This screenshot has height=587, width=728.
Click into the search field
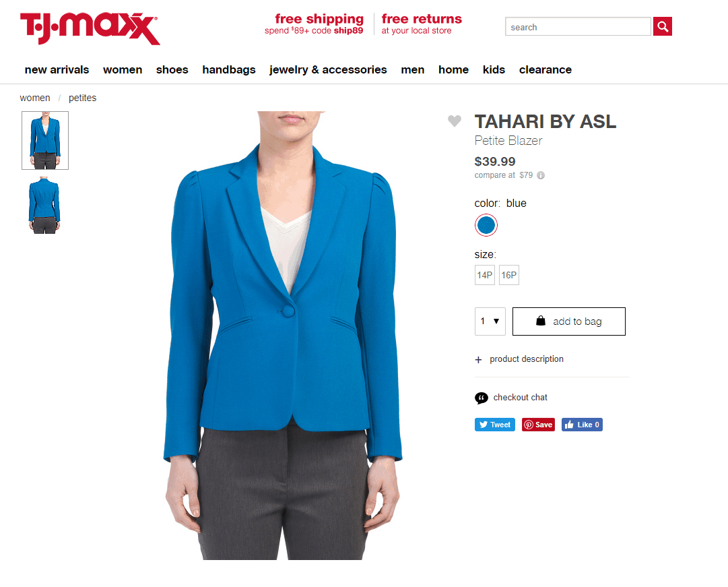click(x=578, y=26)
